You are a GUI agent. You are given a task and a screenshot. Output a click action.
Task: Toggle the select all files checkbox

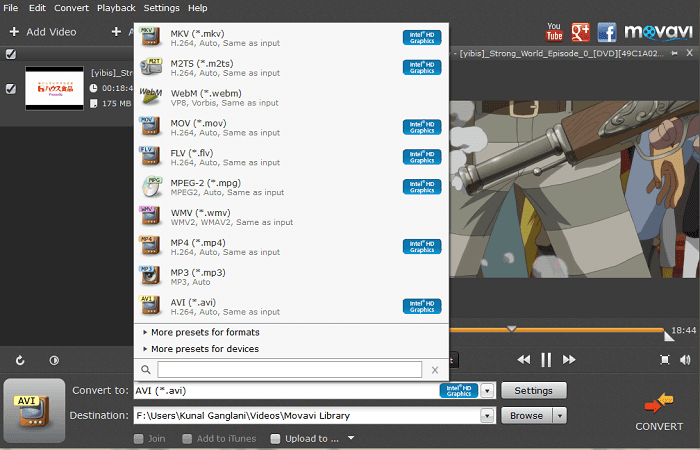[x=11, y=54]
